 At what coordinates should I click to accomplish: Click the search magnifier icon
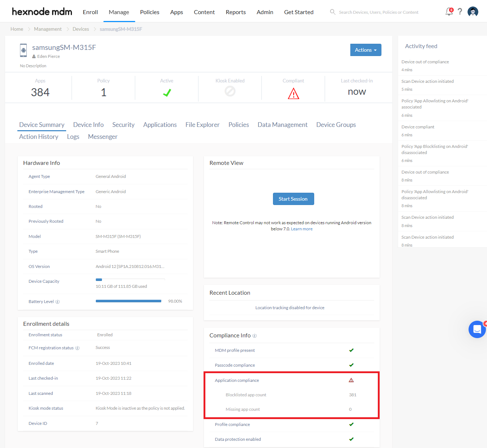pyautogui.click(x=333, y=12)
